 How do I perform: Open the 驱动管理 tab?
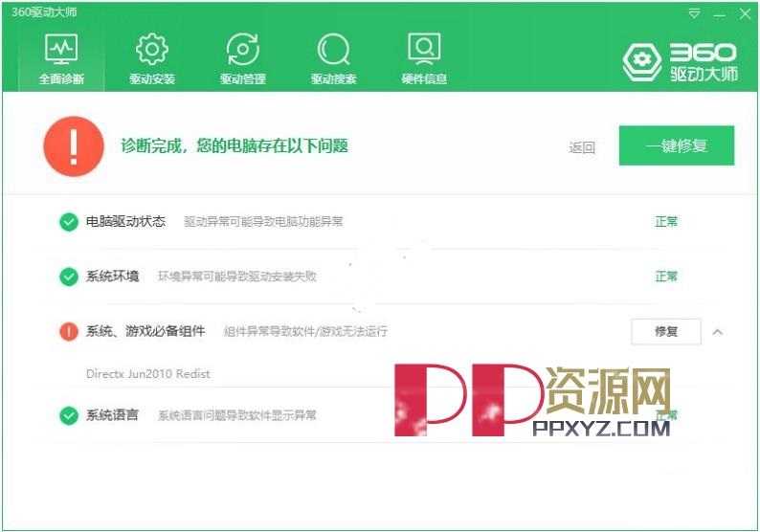[243, 58]
